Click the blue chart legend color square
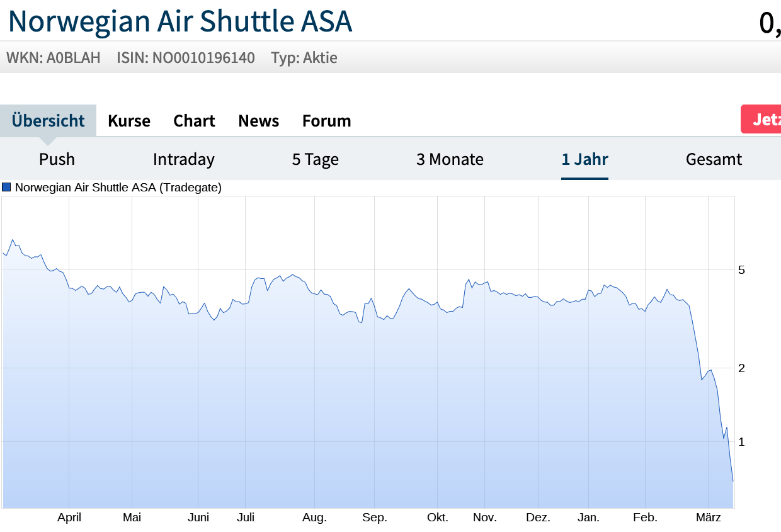The height and width of the screenshot is (532, 781). coord(6,187)
